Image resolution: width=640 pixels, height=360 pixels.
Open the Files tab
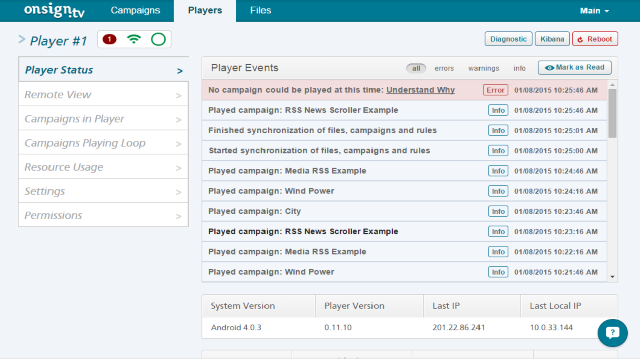[260, 11]
